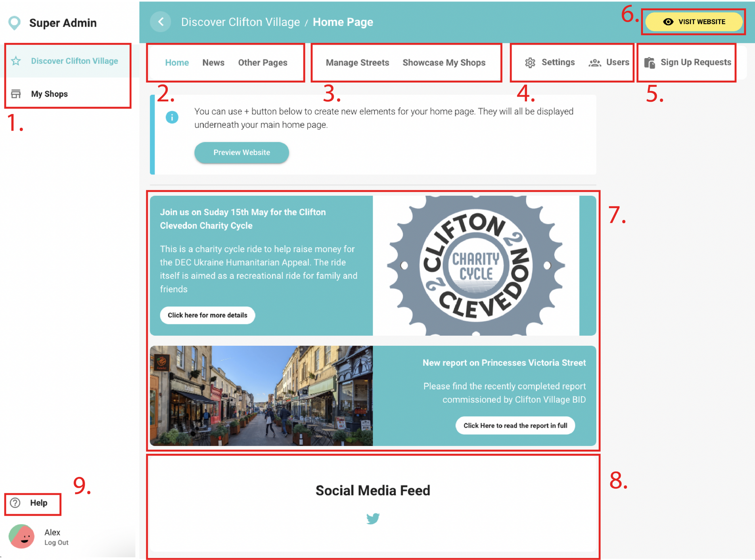Click the Settings gear icon
The width and height of the screenshot is (755, 560).
coord(530,63)
